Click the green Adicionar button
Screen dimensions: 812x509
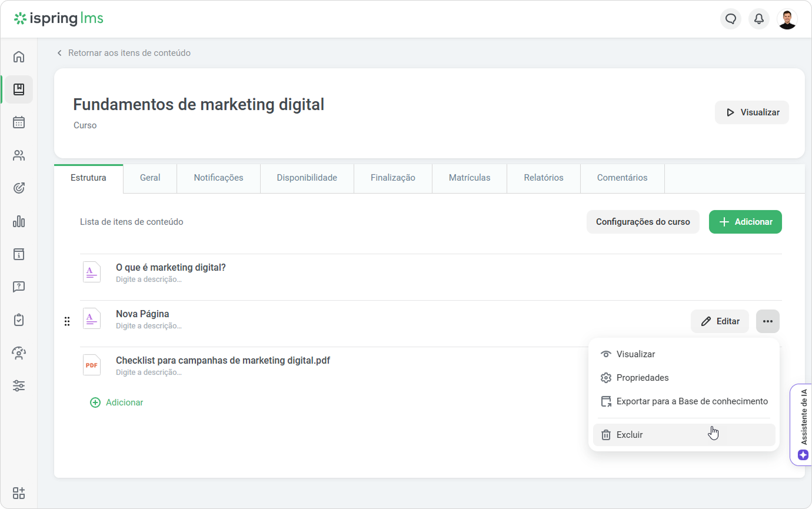746,222
